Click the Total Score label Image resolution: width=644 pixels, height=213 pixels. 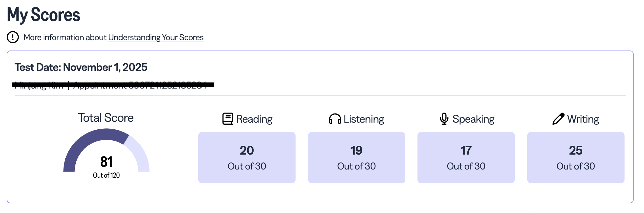coord(106,118)
